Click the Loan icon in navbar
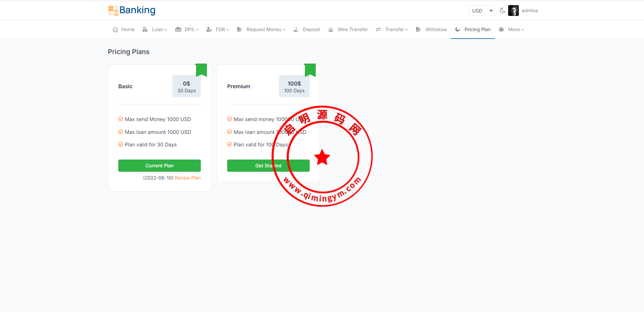Screen dimensions: 644x312 click(x=145, y=29)
